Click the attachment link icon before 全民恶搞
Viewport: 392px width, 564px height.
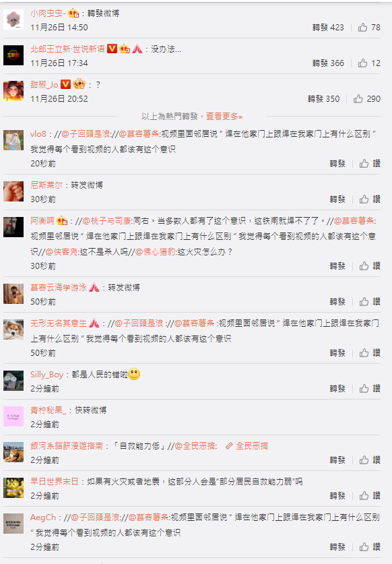pos(230,446)
